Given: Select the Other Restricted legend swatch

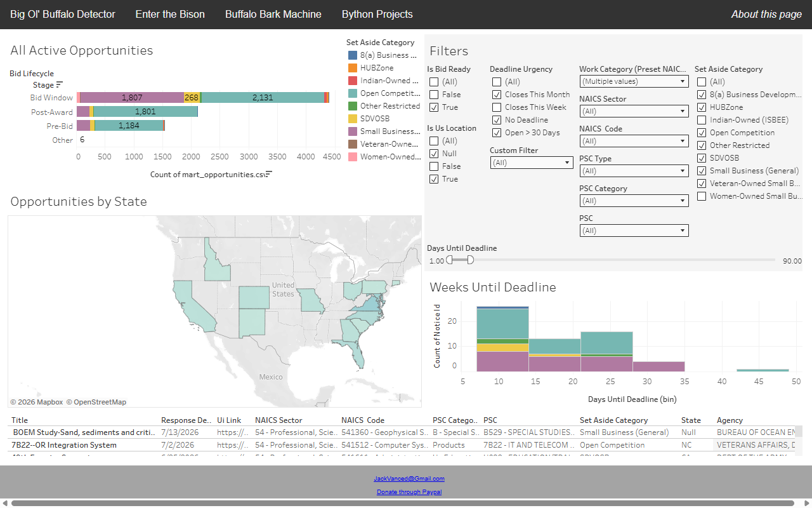Looking at the screenshot, I should (x=353, y=106).
